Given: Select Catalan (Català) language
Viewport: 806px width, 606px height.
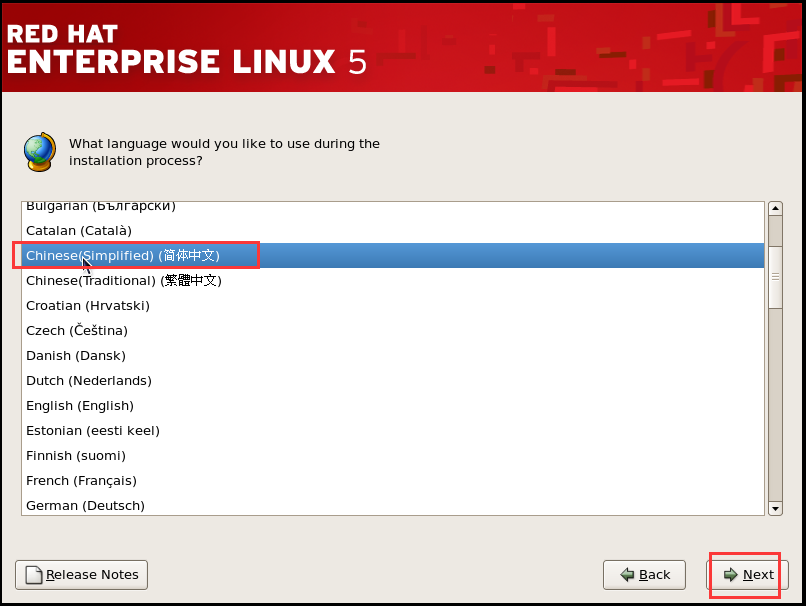Looking at the screenshot, I should click(393, 230).
